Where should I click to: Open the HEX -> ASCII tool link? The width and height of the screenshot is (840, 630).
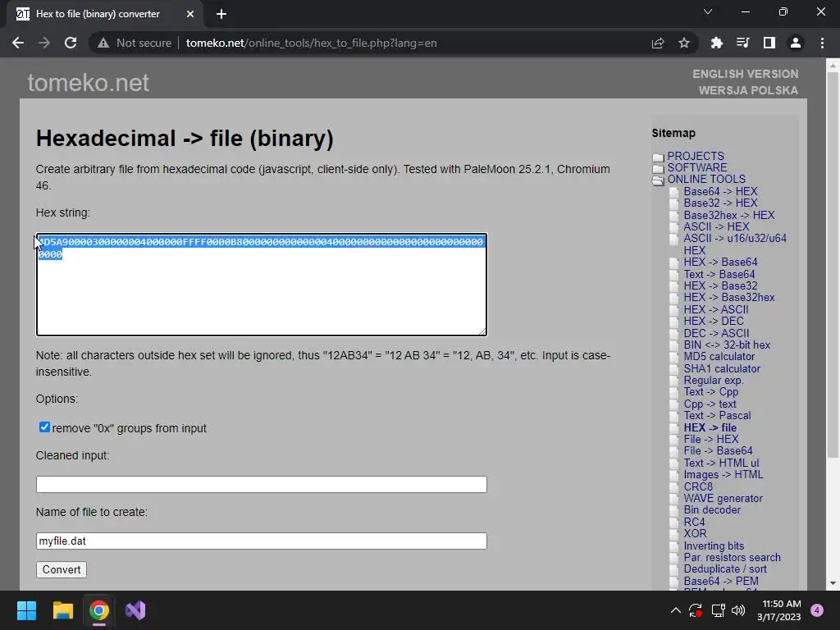click(x=715, y=309)
